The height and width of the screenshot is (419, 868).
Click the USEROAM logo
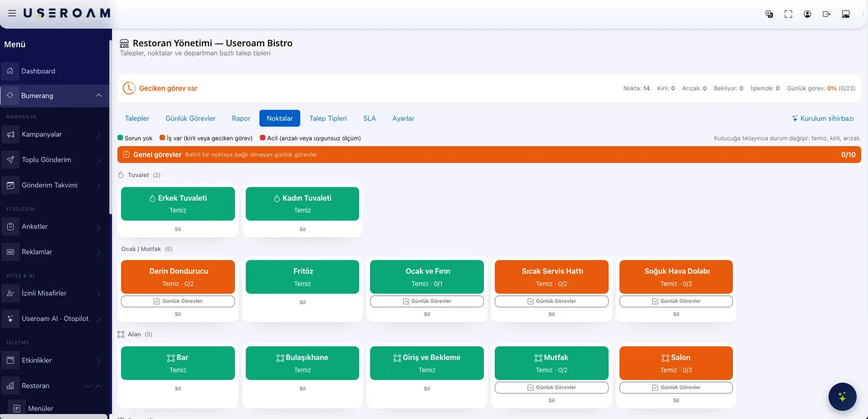(67, 13)
